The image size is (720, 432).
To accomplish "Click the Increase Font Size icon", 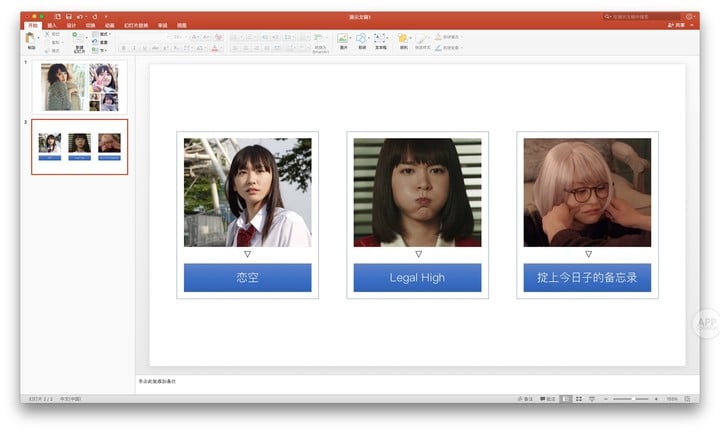I will (x=195, y=37).
